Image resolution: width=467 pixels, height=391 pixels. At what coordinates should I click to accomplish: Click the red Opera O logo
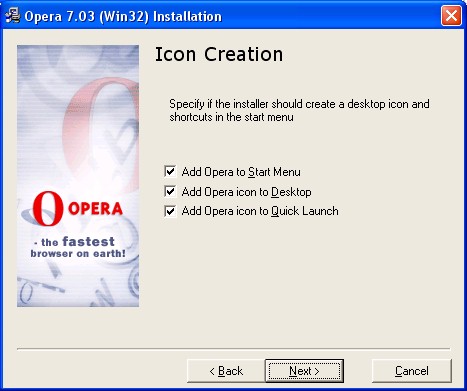(48, 208)
